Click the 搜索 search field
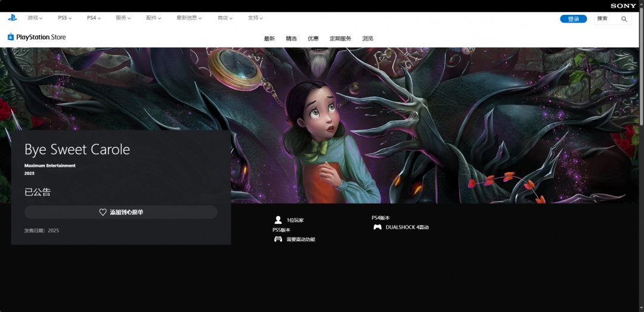644x312 pixels. [606, 19]
